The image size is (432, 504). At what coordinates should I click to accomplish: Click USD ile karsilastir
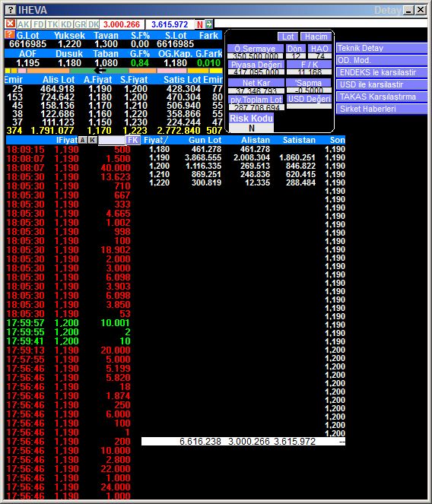tap(382, 84)
